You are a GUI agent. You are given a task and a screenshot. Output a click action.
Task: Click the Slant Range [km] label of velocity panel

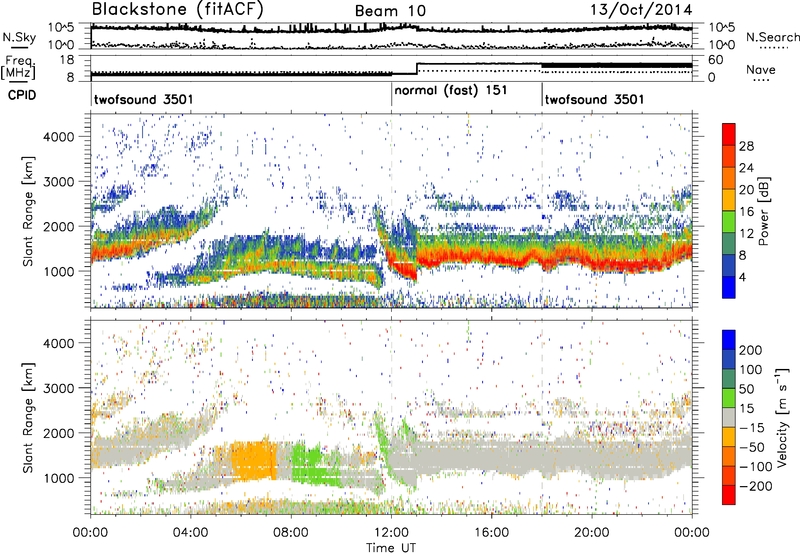click(x=28, y=417)
